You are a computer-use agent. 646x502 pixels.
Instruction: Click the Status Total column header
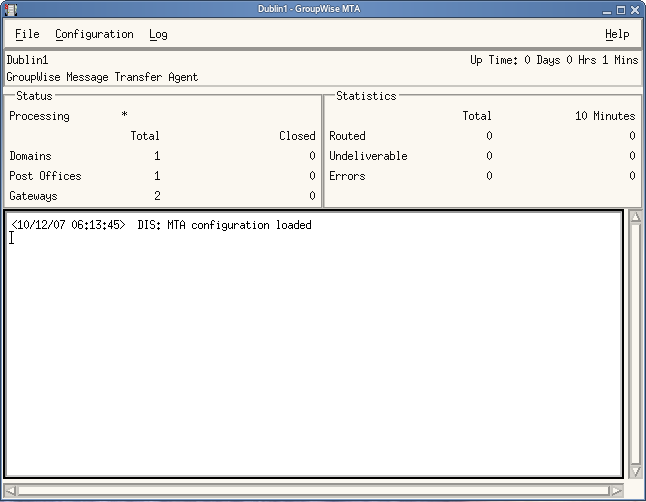tap(145, 136)
